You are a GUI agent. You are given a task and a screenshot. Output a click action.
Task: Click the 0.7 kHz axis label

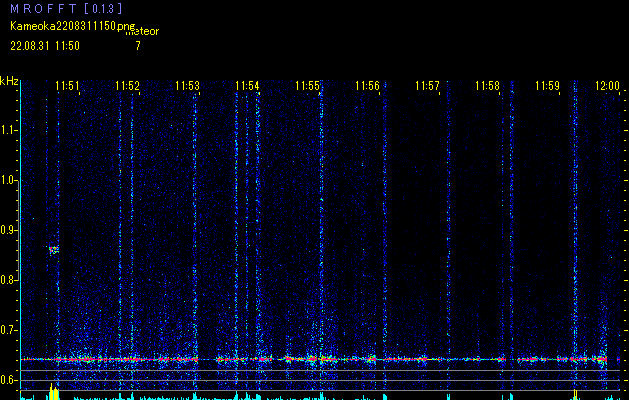(x=8, y=330)
